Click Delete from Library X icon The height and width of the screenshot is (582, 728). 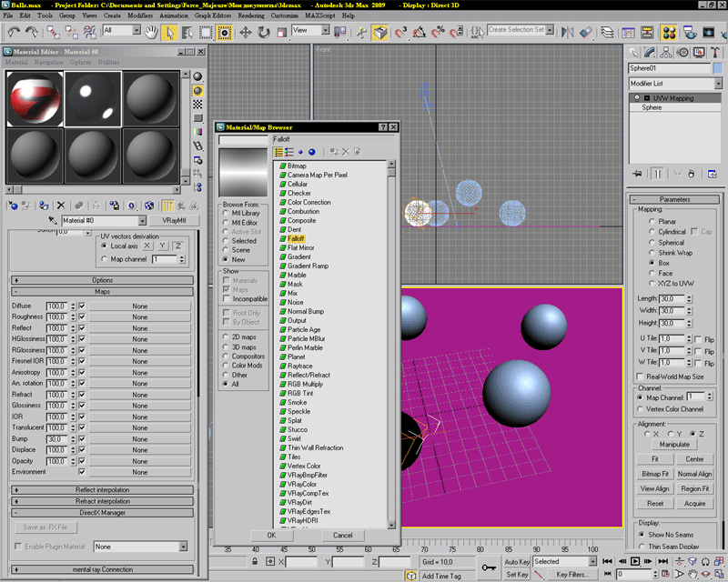click(346, 152)
